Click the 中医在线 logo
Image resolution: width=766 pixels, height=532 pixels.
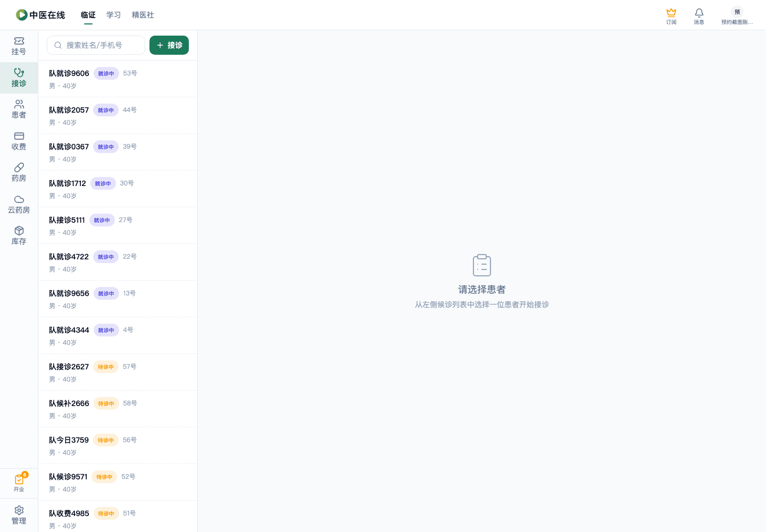click(40, 15)
